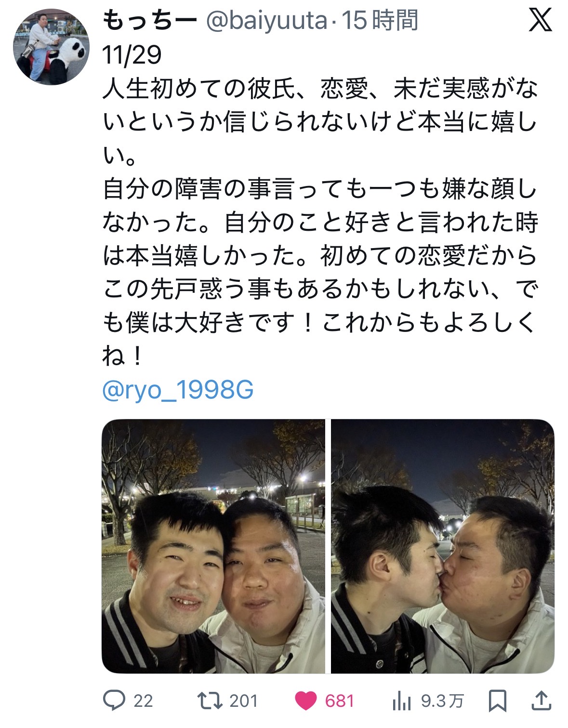Select the display name もっちー

pyautogui.click(x=150, y=21)
